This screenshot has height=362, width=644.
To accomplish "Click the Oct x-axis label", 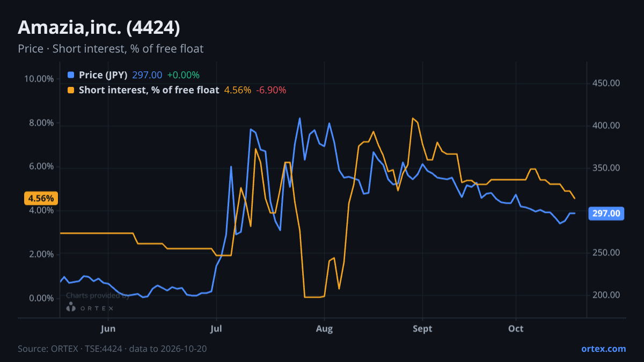I will tap(516, 328).
